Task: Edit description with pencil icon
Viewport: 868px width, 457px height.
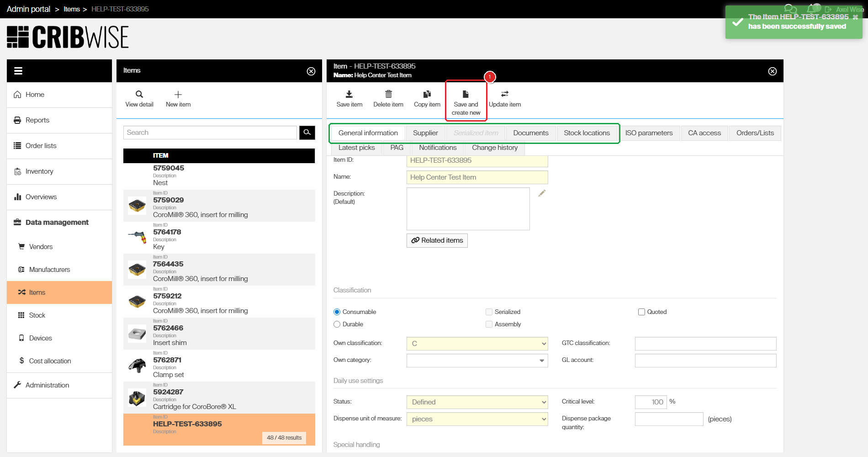Action: coord(542,193)
